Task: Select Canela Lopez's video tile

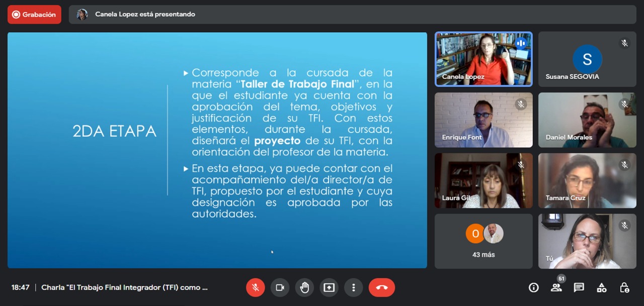Action: pyautogui.click(x=483, y=59)
